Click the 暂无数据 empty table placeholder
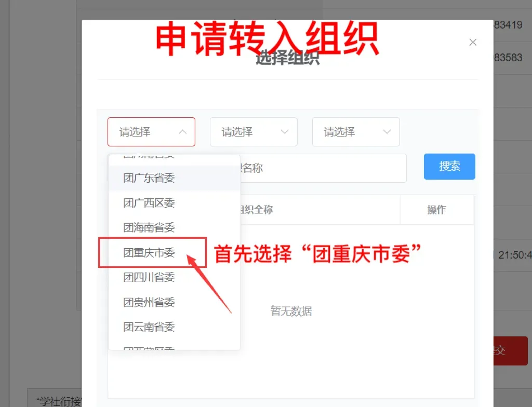This screenshot has height=407, width=532. pyautogui.click(x=291, y=311)
